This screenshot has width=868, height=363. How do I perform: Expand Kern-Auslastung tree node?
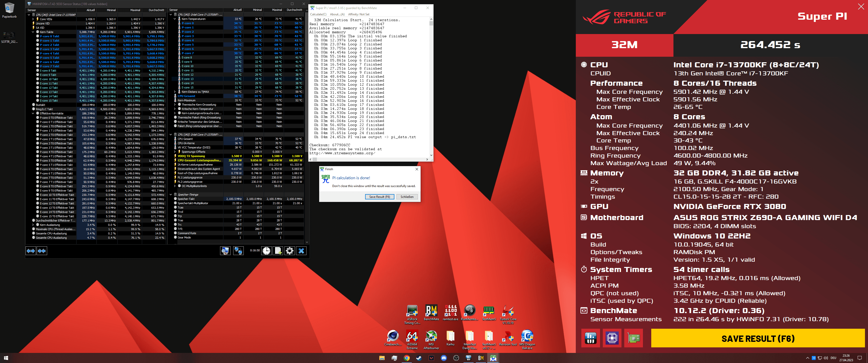pyautogui.click(x=33, y=225)
